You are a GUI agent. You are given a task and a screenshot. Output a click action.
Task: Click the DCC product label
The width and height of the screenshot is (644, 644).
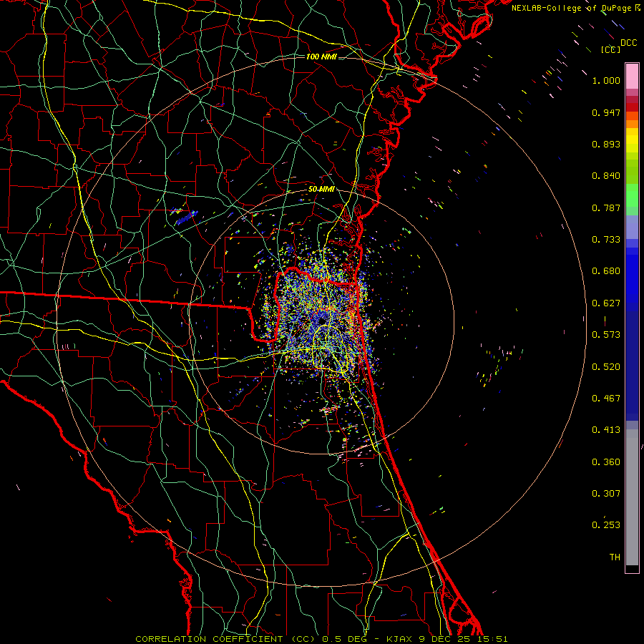[628, 43]
